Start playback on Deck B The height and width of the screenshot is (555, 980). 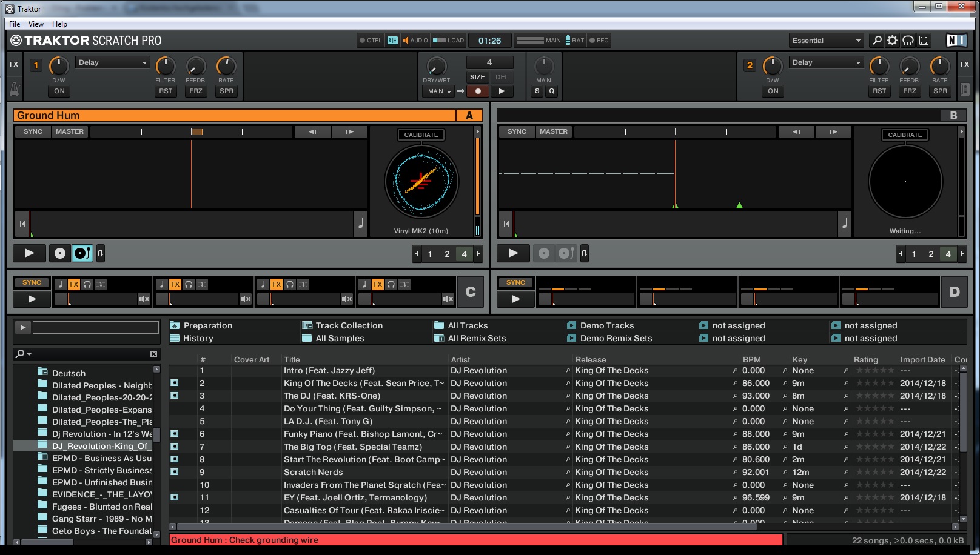tap(514, 253)
